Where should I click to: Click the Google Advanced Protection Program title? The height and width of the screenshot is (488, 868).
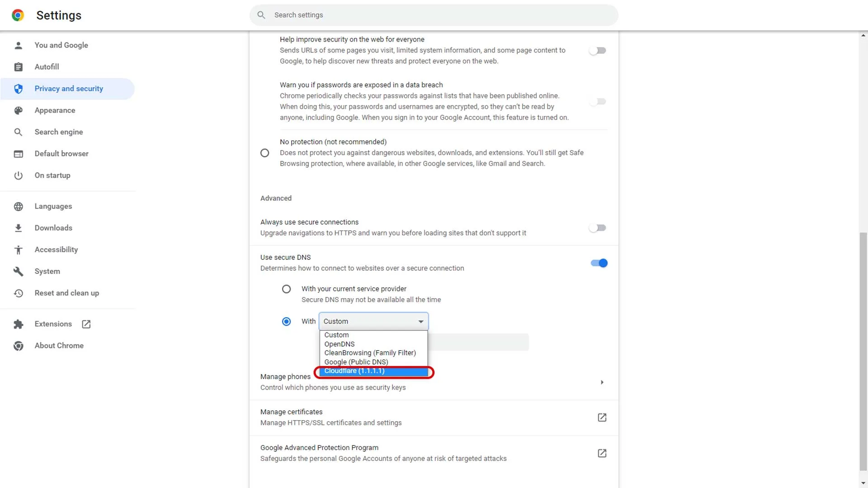(319, 448)
